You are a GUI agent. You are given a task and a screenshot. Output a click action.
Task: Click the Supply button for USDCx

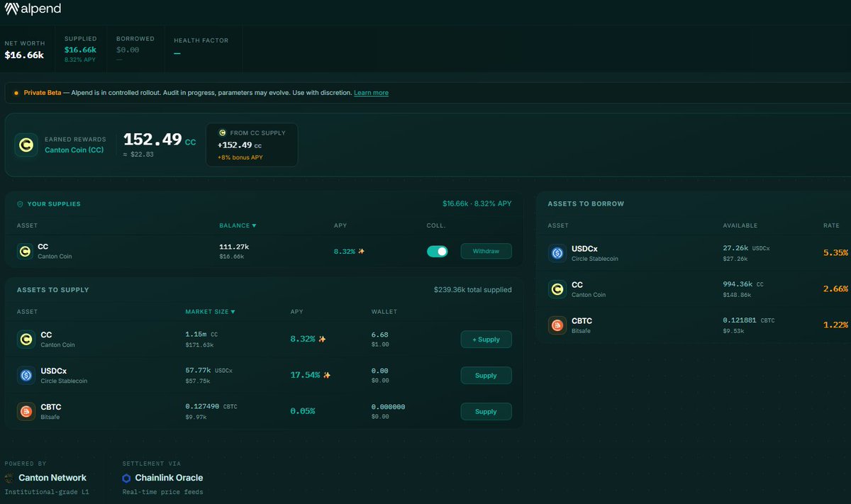(486, 375)
